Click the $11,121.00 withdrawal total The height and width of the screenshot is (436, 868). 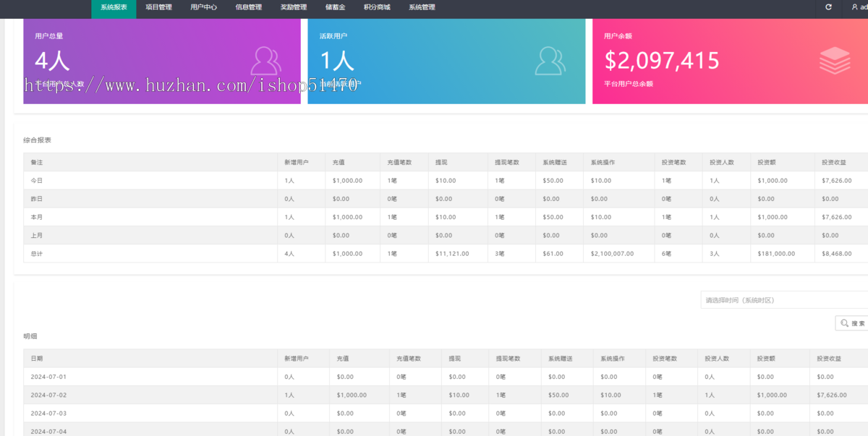[452, 254]
